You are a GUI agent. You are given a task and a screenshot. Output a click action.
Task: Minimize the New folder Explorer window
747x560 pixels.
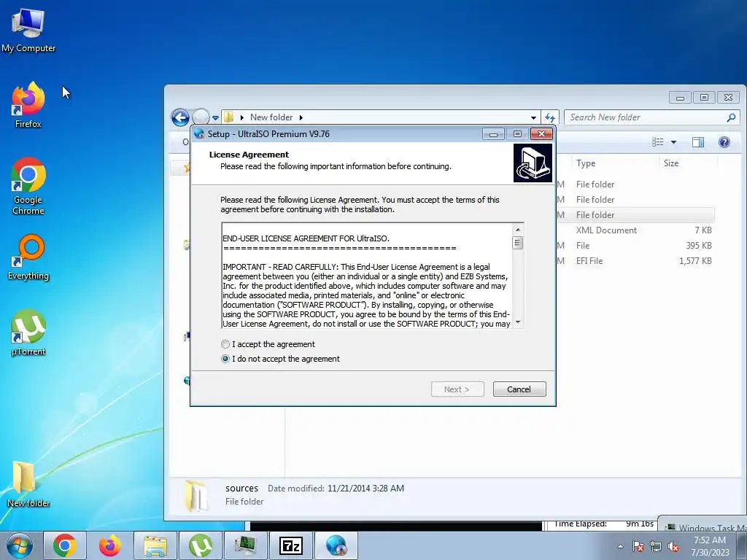pos(681,98)
